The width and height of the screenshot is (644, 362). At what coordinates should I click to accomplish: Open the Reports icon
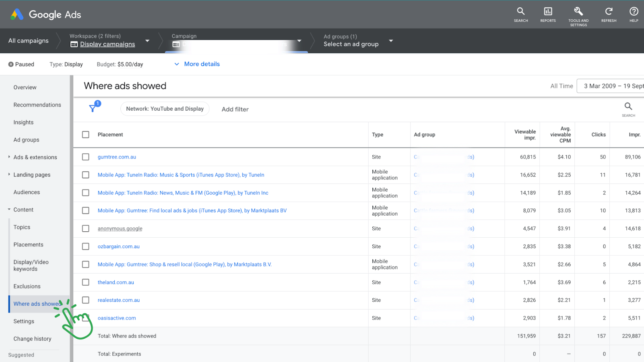tap(548, 14)
